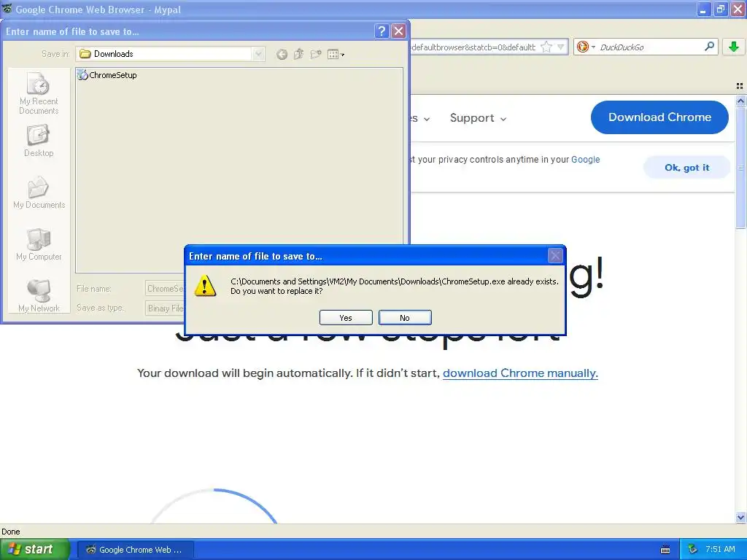The width and height of the screenshot is (747, 560).
Task: Open My Network places in save dialog
Action: 39,296
